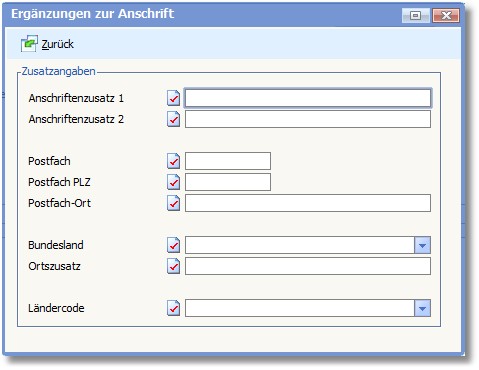Click checkmark icon beside Anschriftenzusatz 2
Image resolution: width=479 pixels, height=370 pixels.
[x=173, y=119]
